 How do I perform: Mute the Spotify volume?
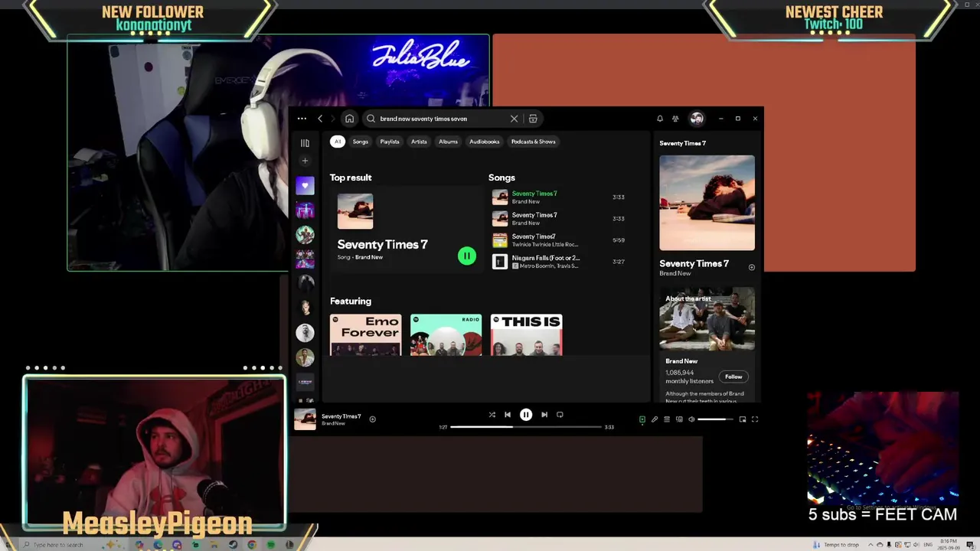(x=691, y=419)
